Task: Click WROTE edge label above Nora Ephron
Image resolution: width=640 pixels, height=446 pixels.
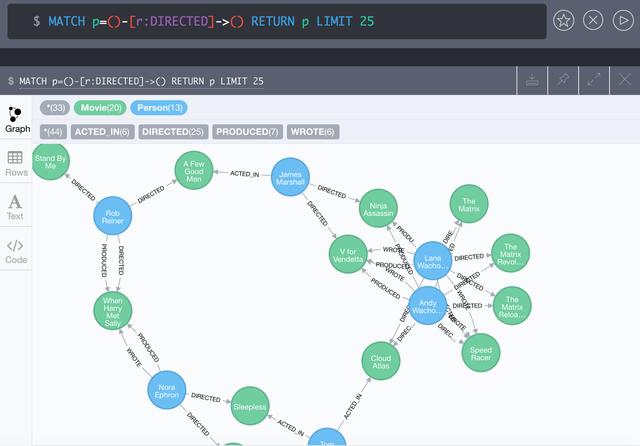Action: [134, 357]
